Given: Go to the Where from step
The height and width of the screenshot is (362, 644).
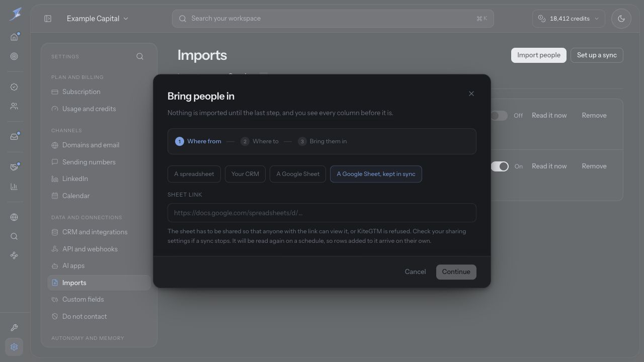Looking at the screenshot, I should (198, 141).
